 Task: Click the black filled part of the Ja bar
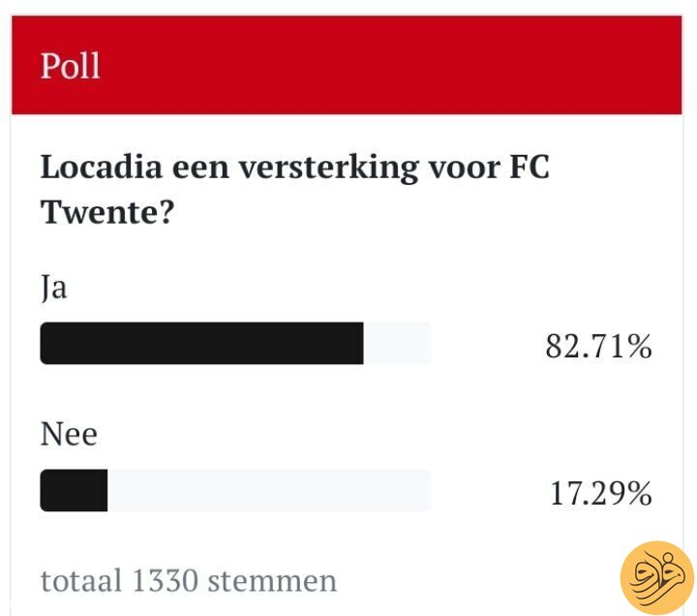tap(201, 344)
